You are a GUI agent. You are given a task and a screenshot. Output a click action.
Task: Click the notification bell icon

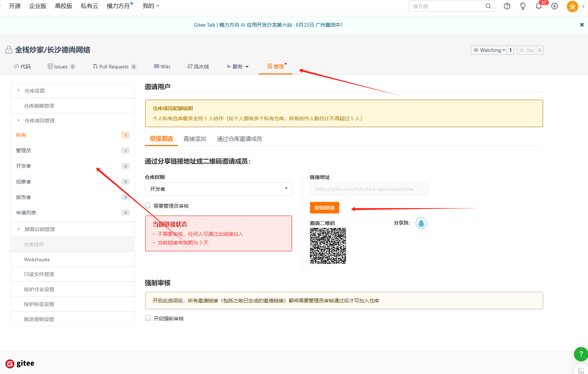538,6
